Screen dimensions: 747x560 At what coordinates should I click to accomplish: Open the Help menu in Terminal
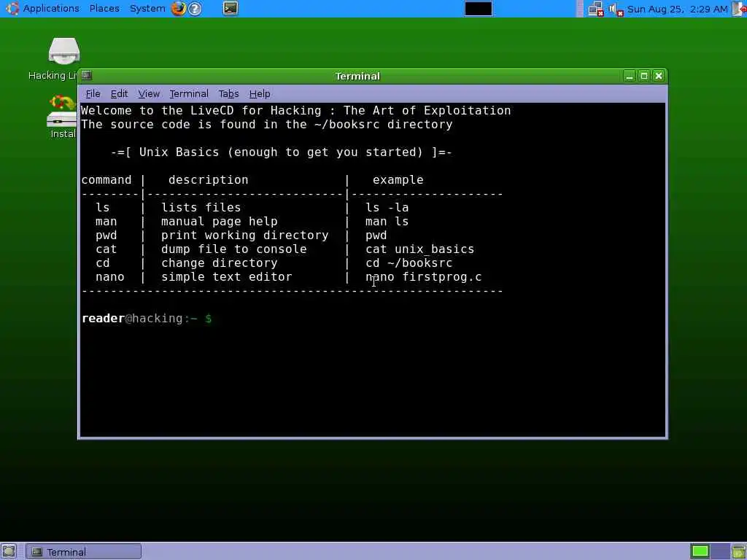click(x=260, y=94)
